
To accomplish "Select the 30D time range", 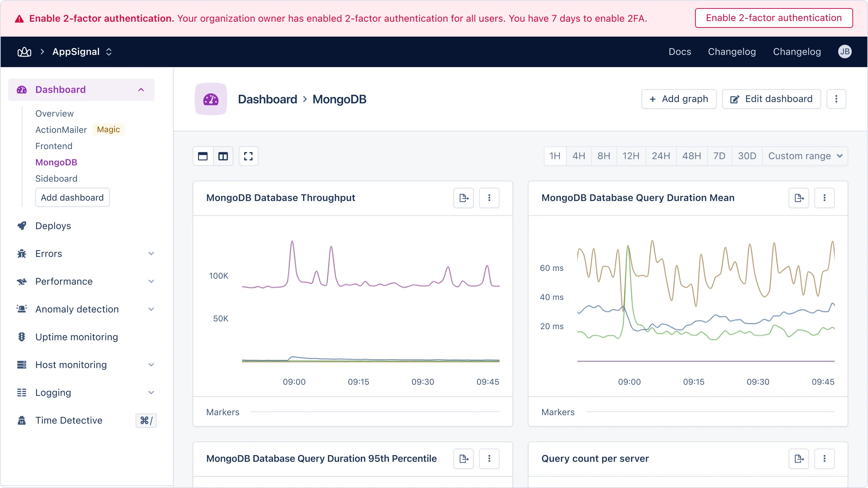I will [x=747, y=156].
